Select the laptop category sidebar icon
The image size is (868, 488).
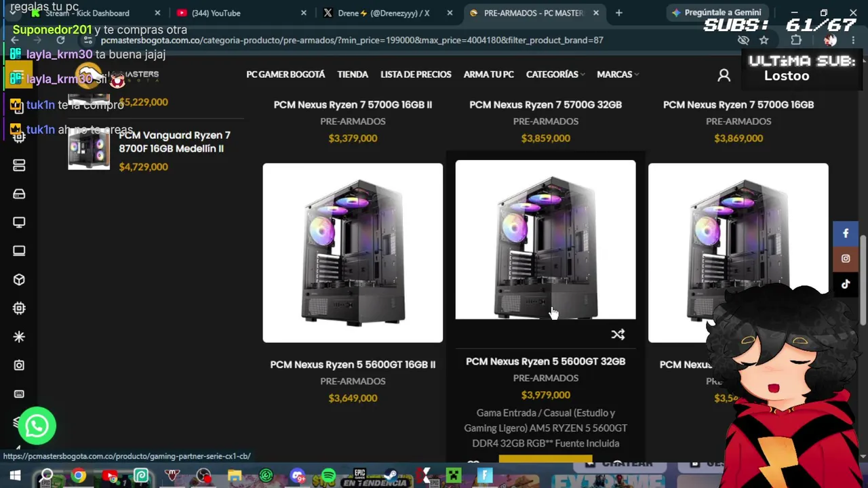[x=19, y=251]
